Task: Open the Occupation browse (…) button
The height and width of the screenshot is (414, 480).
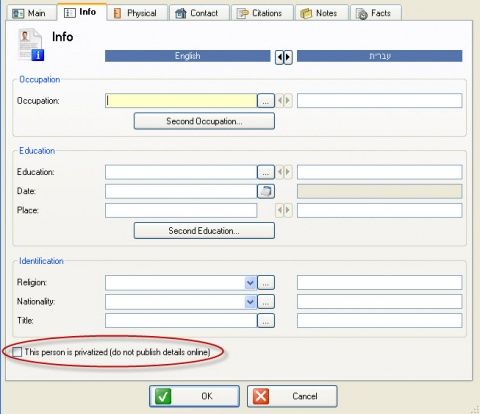Action: [x=266, y=101]
